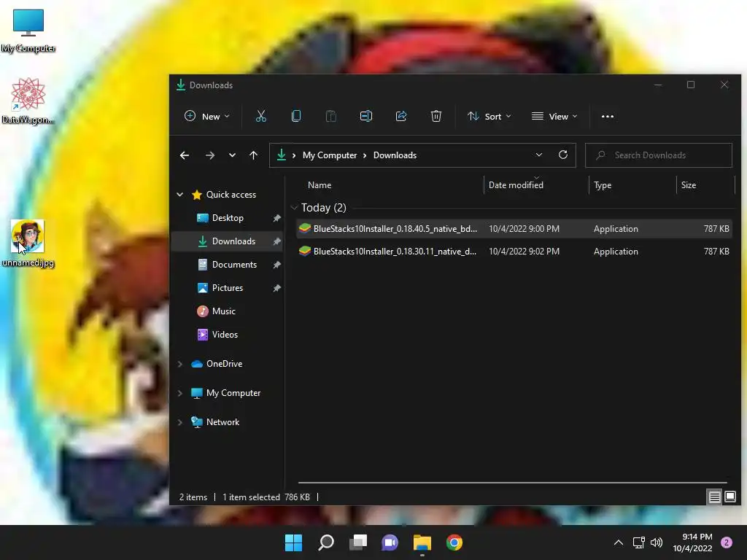Viewport: 747px width, 560px height.
Task: Click the Rename icon in toolbar
Action: click(x=366, y=116)
